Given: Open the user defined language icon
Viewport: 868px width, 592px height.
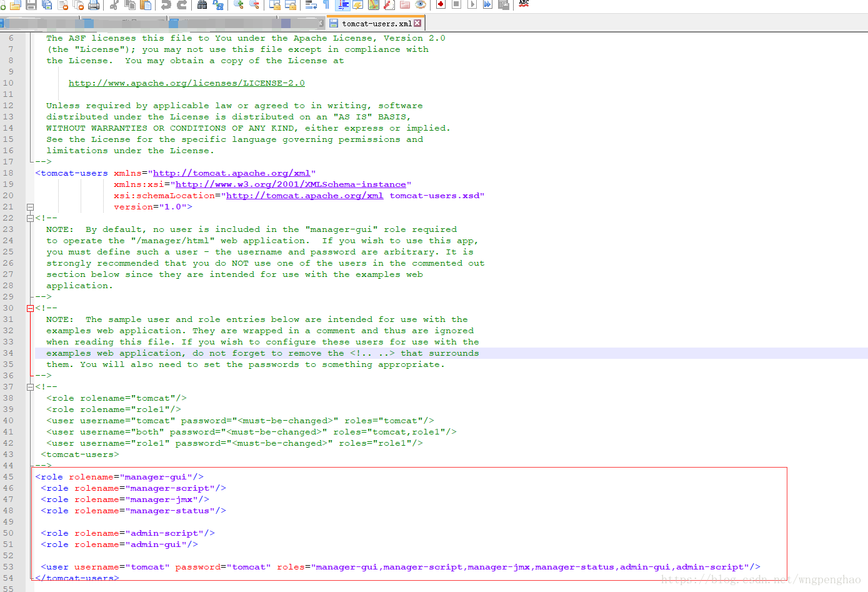Looking at the screenshot, I should pos(358,5).
